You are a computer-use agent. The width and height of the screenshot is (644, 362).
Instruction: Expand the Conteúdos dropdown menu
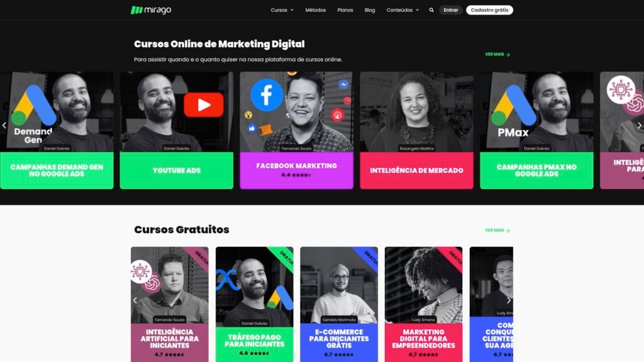pyautogui.click(x=402, y=10)
